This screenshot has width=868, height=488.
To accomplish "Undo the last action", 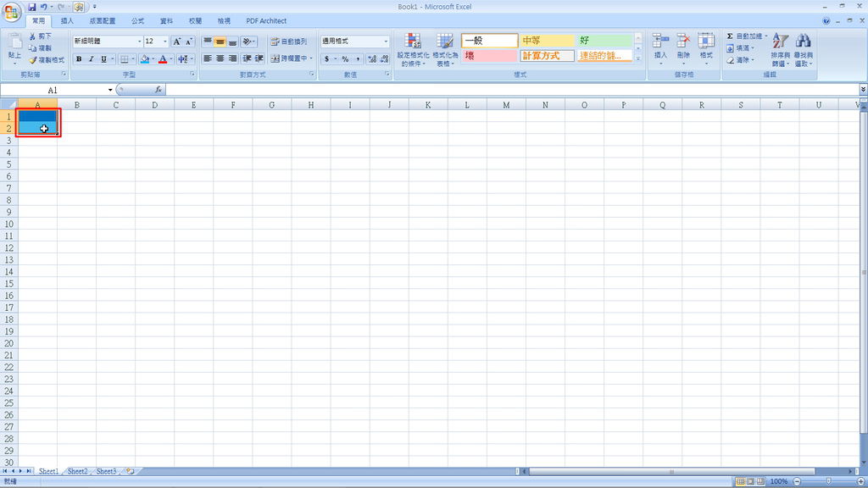I will [44, 7].
